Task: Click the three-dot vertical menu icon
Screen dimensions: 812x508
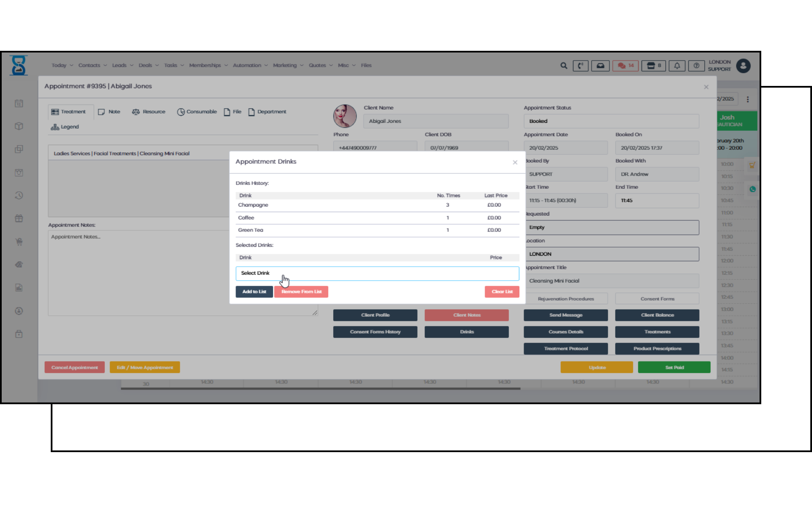Action: coord(748,99)
